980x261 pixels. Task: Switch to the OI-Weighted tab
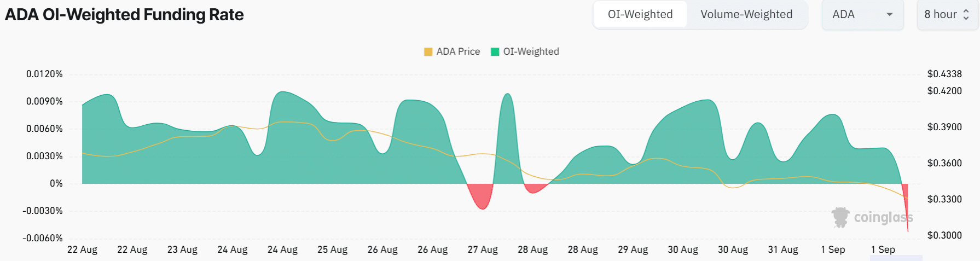click(x=640, y=15)
